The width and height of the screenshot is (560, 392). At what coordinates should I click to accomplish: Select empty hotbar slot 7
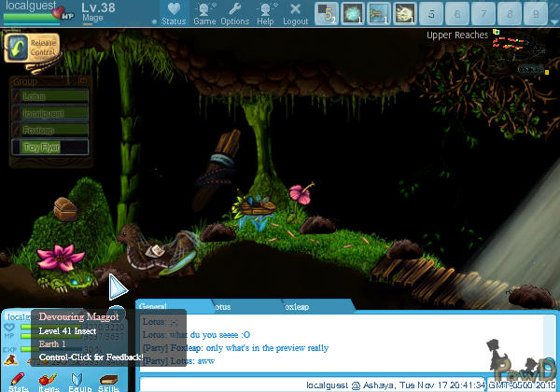click(483, 14)
